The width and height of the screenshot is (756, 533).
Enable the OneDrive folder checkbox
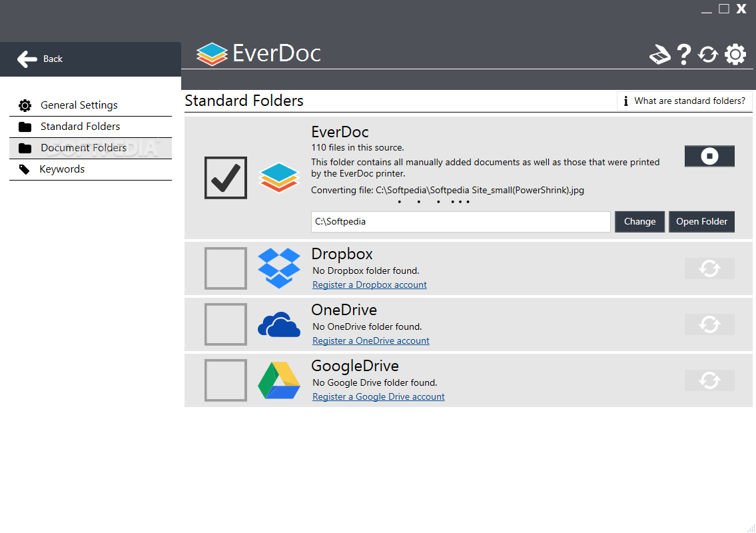[226, 324]
